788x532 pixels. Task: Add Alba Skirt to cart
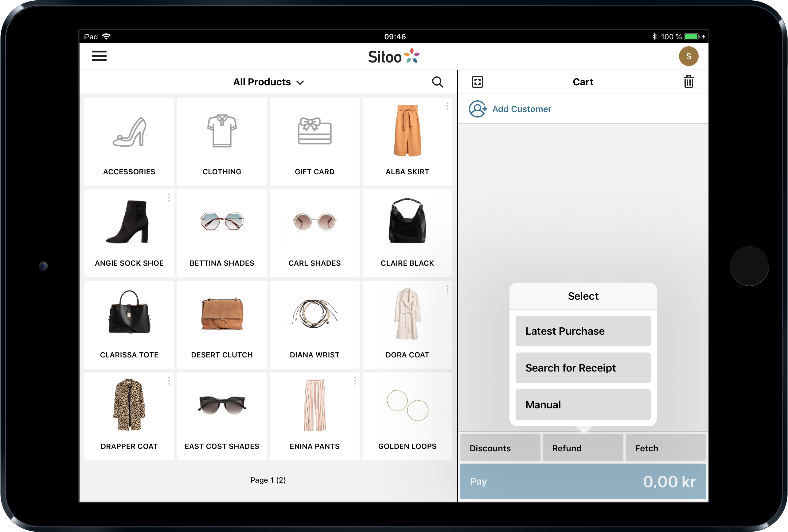click(x=407, y=142)
